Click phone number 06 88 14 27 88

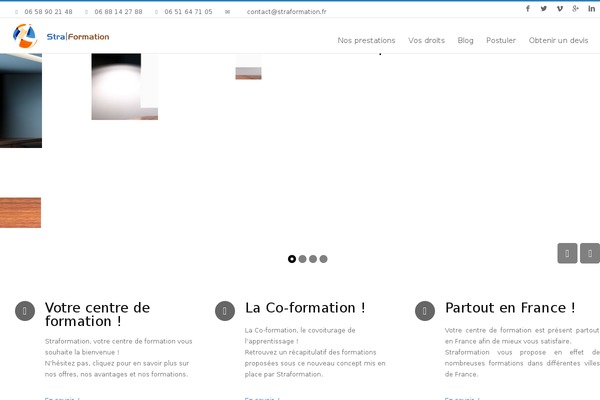[118, 12]
